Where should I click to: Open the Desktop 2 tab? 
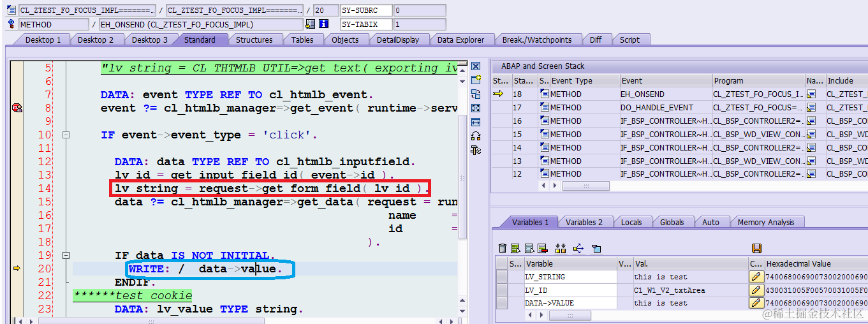(x=96, y=40)
